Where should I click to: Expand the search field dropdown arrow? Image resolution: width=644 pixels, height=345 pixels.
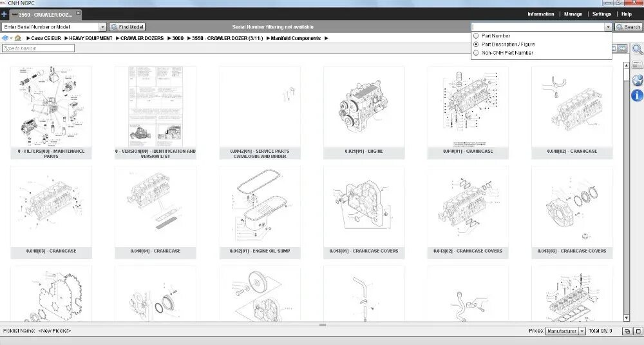pyautogui.click(x=608, y=26)
